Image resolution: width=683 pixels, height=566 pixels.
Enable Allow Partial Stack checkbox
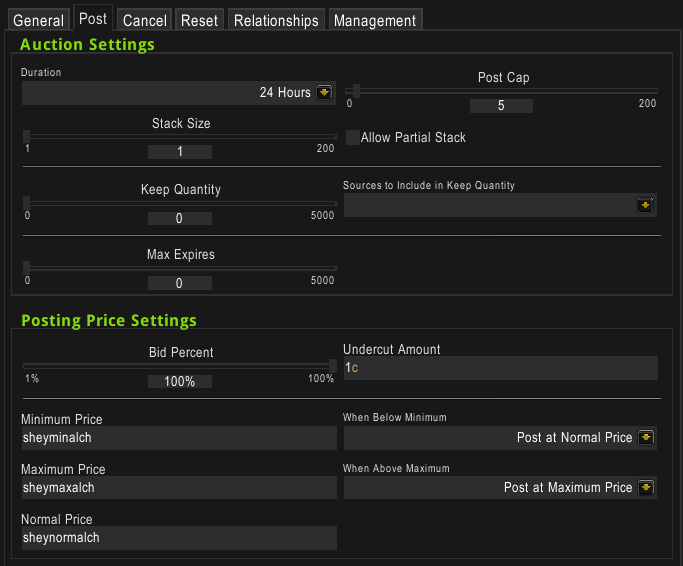(353, 138)
